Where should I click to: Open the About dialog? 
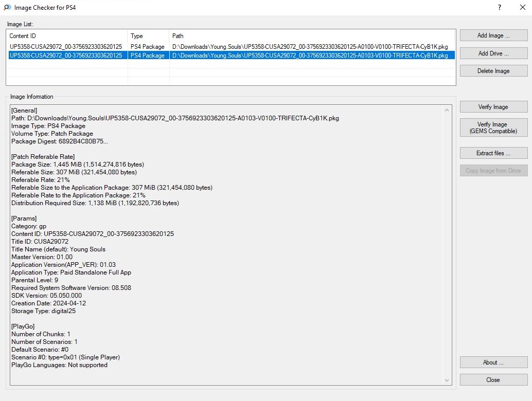pyautogui.click(x=493, y=362)
